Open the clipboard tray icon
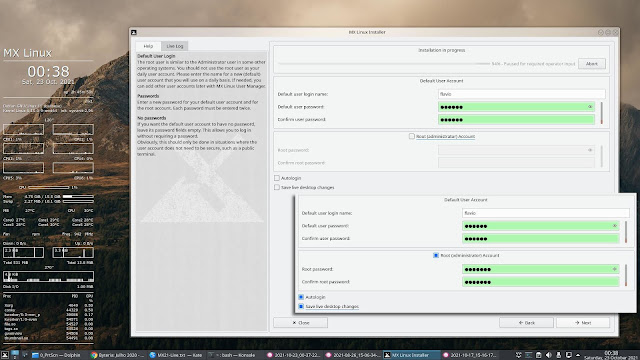Screen dimensions: 640x360 coord(539,355)
